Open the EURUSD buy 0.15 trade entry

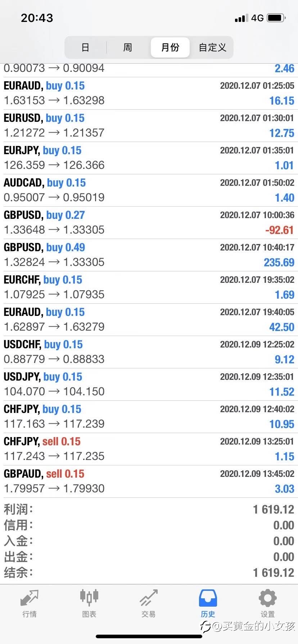pos(149,126)
